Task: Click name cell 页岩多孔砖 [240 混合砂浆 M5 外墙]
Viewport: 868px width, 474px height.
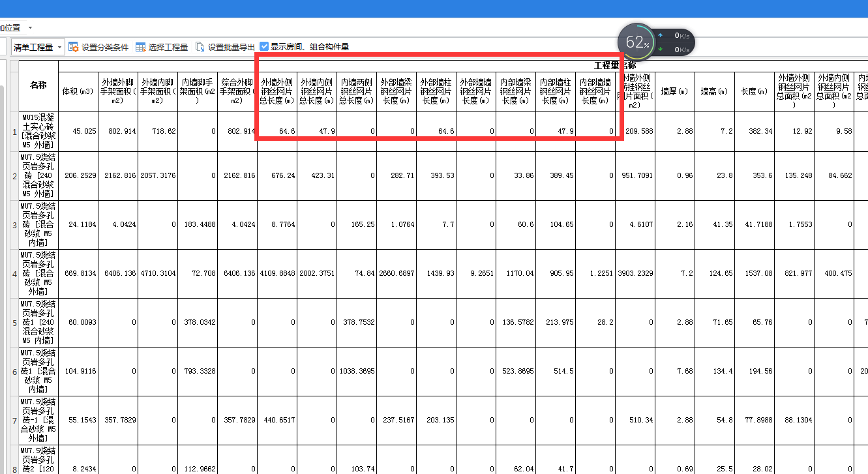Action: (38, 176)
